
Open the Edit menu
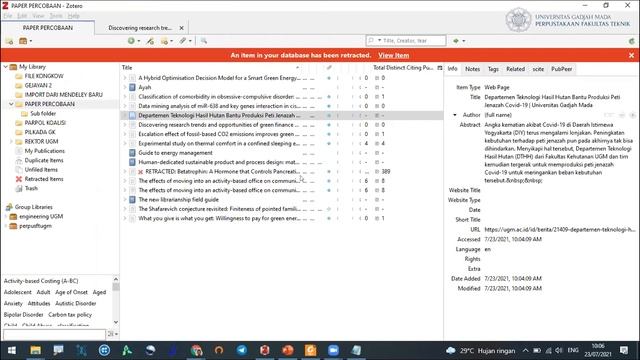22,16
